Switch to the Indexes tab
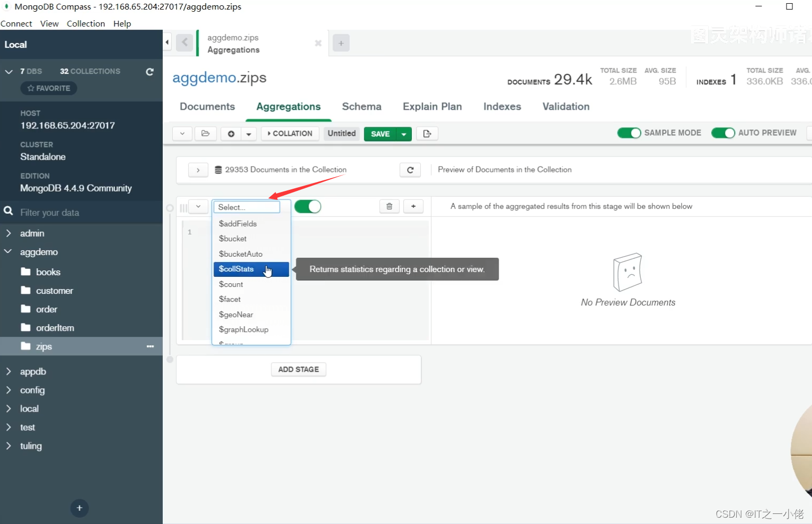The width and height of the screenshot is (812, 524). point(502,107)
